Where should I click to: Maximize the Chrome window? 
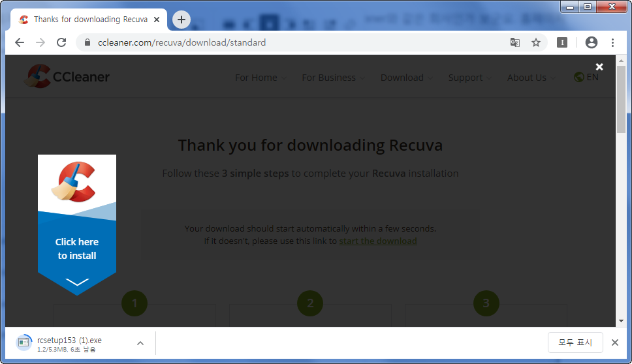point(588,7)
